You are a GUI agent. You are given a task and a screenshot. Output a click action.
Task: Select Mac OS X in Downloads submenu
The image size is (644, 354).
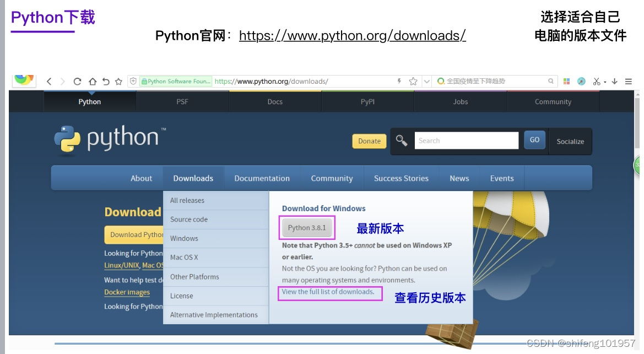pos(216,258)
